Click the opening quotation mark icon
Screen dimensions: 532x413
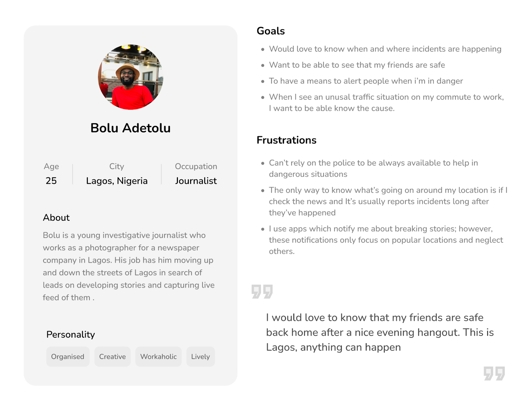[262, 291]
